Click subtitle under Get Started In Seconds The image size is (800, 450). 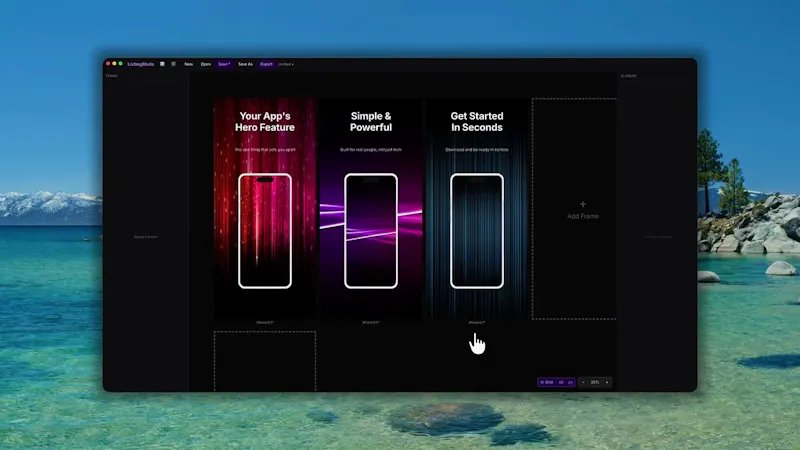point(477,150)
